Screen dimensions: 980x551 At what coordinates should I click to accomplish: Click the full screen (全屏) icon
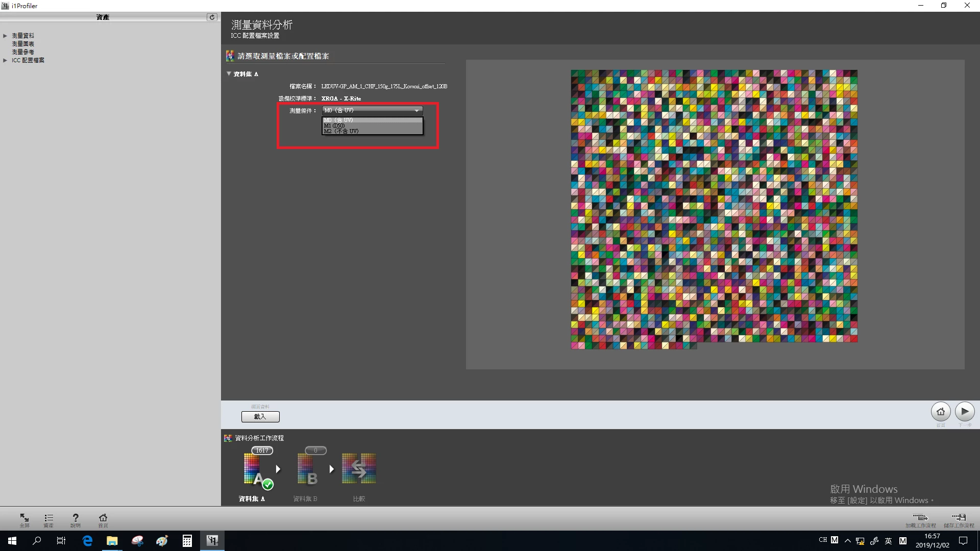click(x=24, y=518)
